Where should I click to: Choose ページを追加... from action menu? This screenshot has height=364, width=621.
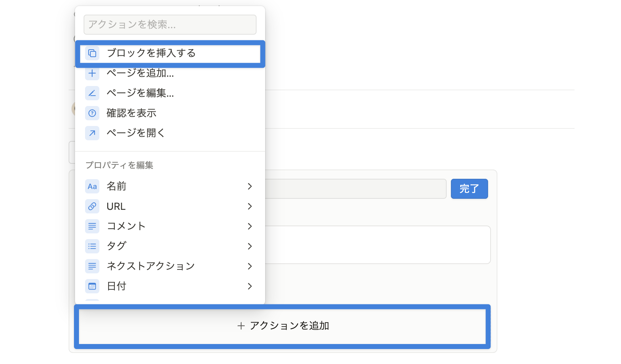tap(170, 73)
